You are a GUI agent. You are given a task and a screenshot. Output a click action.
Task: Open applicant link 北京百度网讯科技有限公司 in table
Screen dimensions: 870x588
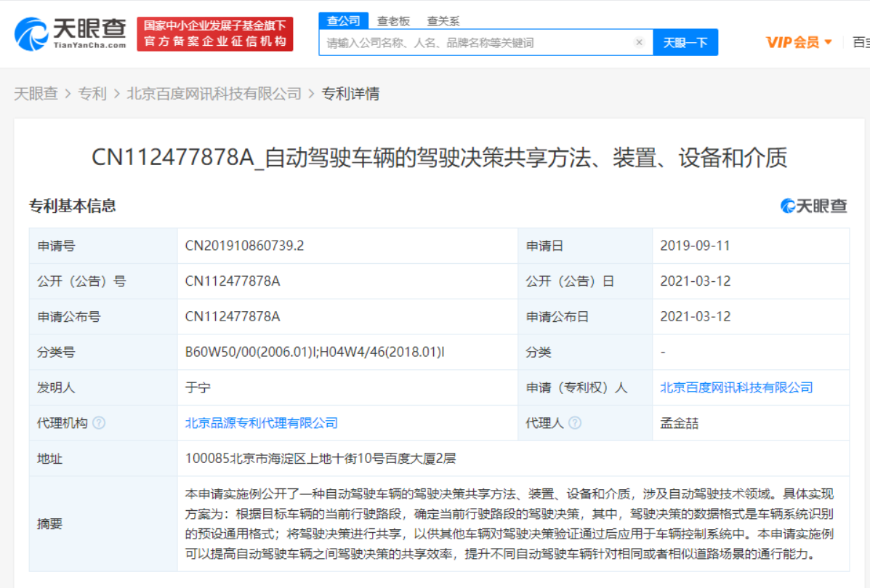pos(736,387)
